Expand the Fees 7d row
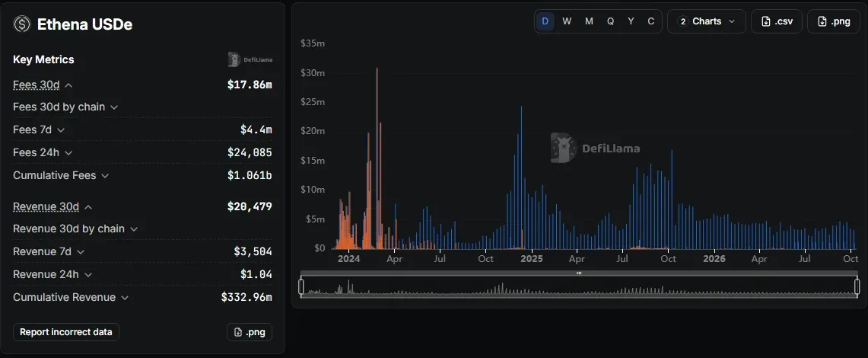Screen dimensions: 868x358 click(x=61, y=129)
